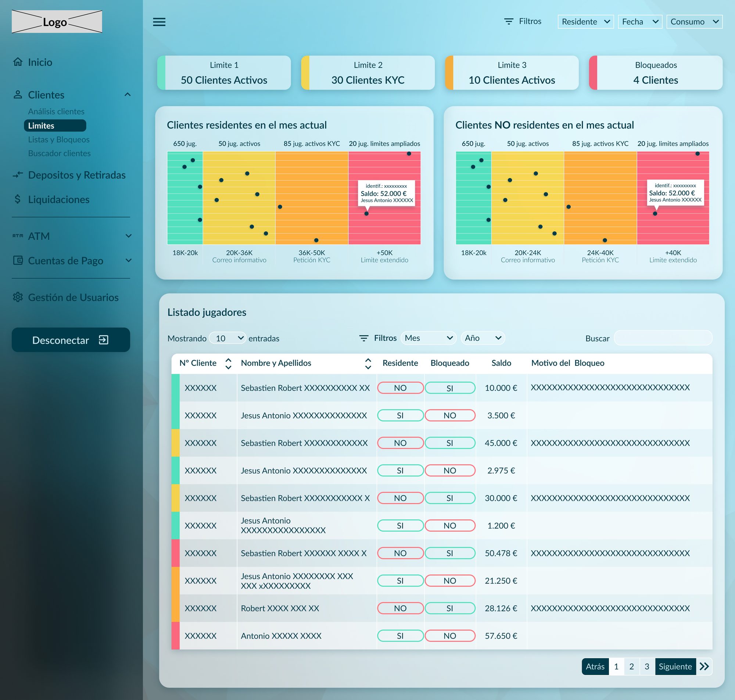This screenshot has width=735, height=700.
Task: Go to page 2
Action: coord(632,667)
